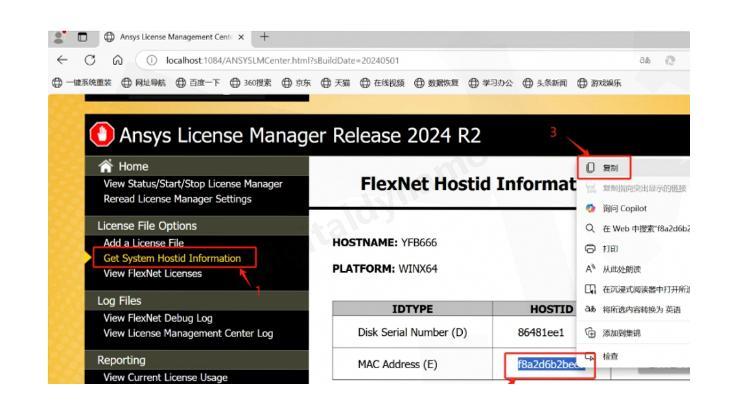Open View FlexNet Licenses
The height and width of the screenshot is (414, 737).
[152, 273]
